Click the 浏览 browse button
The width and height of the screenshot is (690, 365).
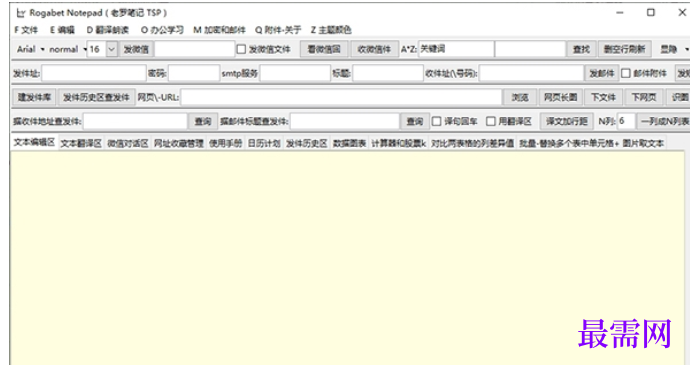[x=520, y=97]
